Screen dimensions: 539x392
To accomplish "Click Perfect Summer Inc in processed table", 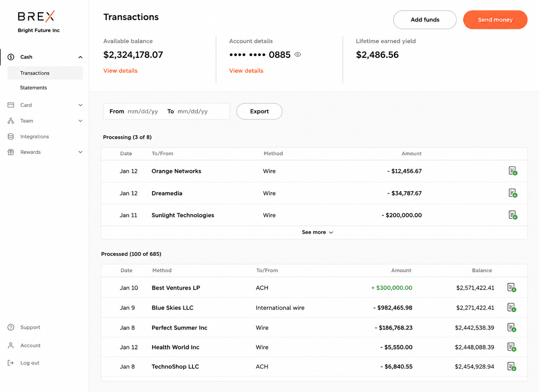I will [x=179, y=328].
